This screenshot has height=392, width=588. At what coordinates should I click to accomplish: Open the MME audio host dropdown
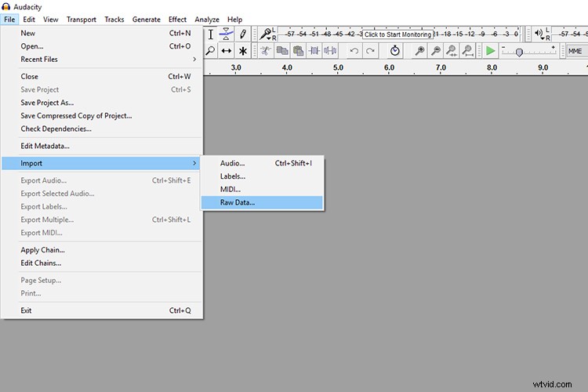577,51
